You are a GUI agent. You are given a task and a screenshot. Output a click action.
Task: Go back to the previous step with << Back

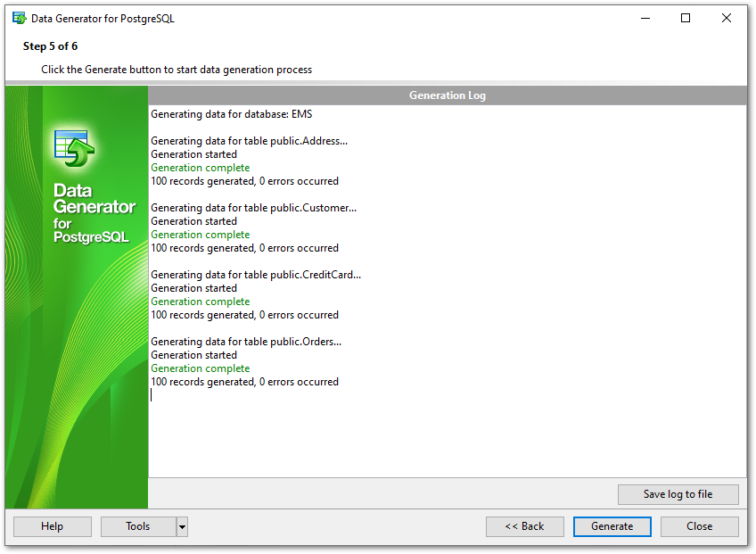coord(524,526)
